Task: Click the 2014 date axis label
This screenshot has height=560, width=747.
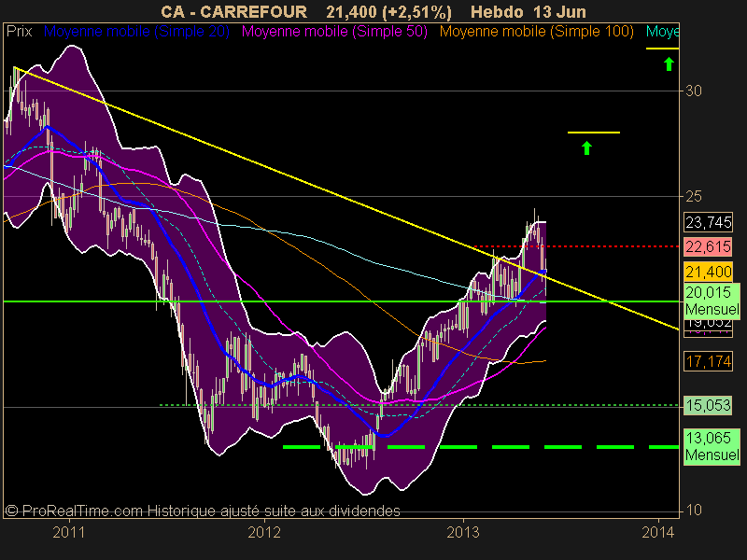Action: 658,532
